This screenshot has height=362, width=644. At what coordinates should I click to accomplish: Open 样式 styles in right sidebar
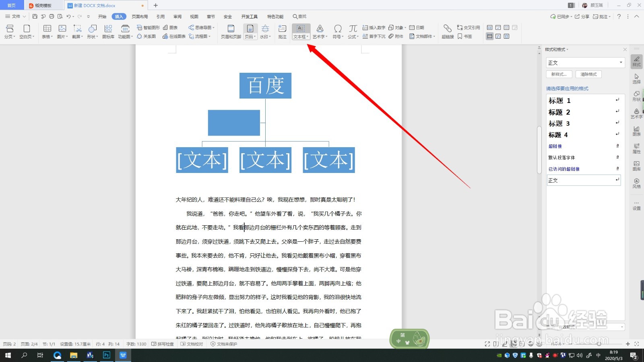(636, 61)
